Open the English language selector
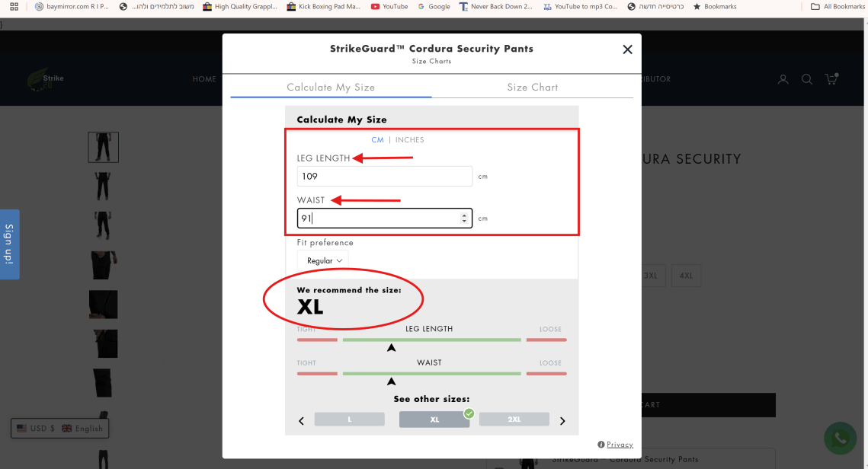Viewport: 868px width, 469px height. click(82, 429)
